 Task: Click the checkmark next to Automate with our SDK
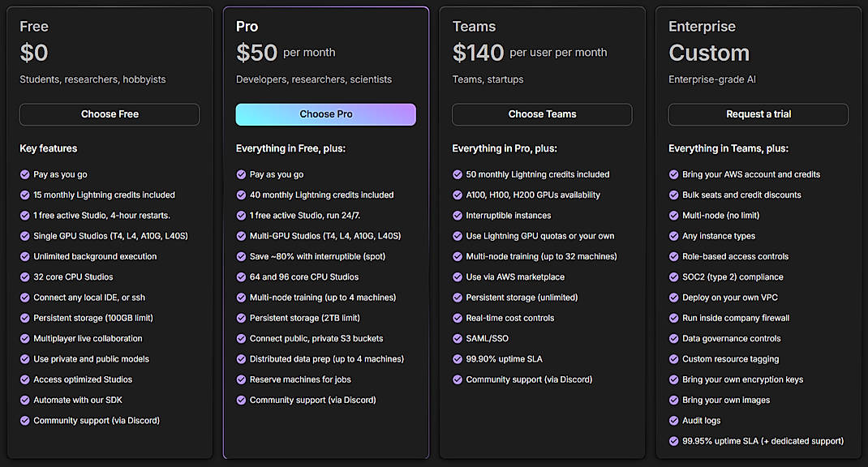(25, 400)
